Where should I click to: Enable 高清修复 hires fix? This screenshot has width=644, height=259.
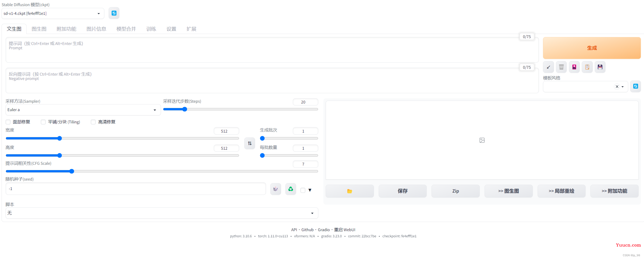pos(93,122)
